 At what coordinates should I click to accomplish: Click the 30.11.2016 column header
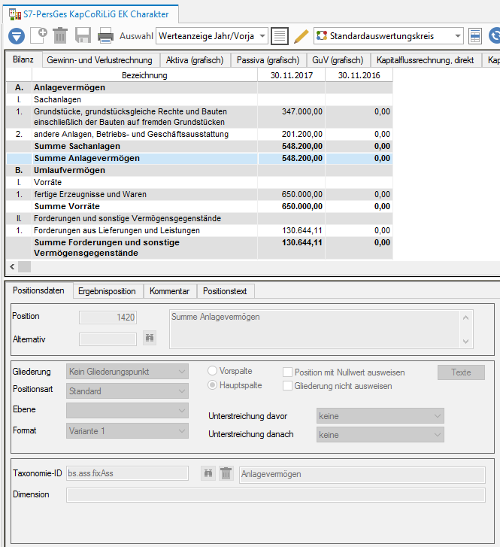(359, 75)
